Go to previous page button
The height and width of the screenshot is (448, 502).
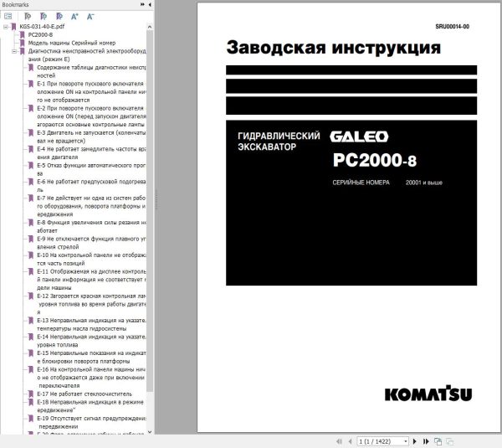tap(350, 441)
